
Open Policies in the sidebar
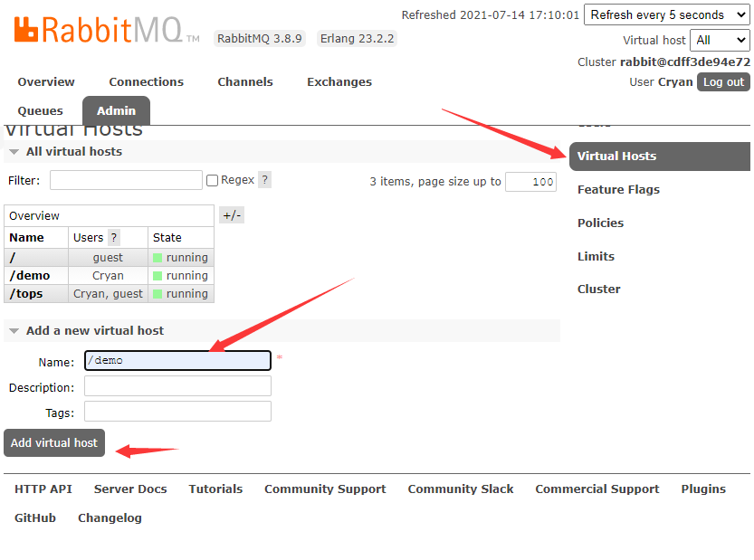click(600, 223)
